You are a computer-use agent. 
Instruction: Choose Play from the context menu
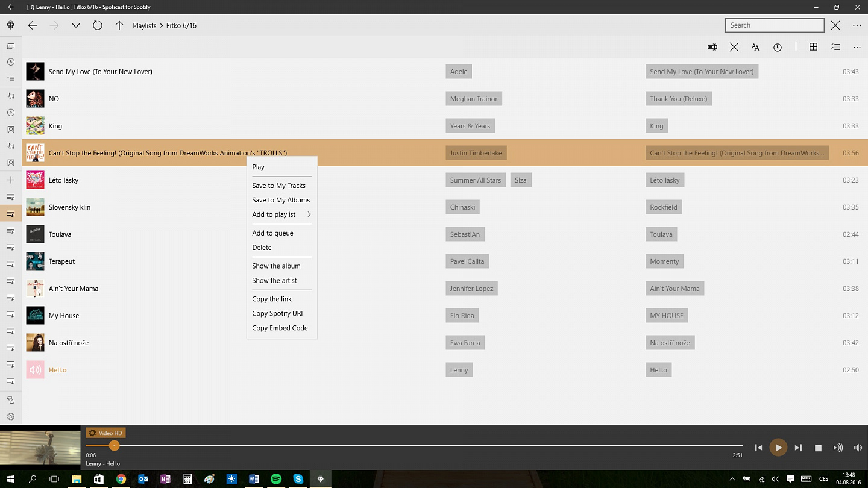click(x=282, y=167)
